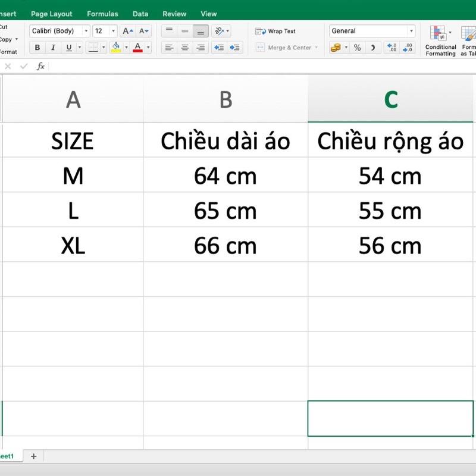Open the text orientation tool
Screen dimensions: 476x476
(221, 31)
